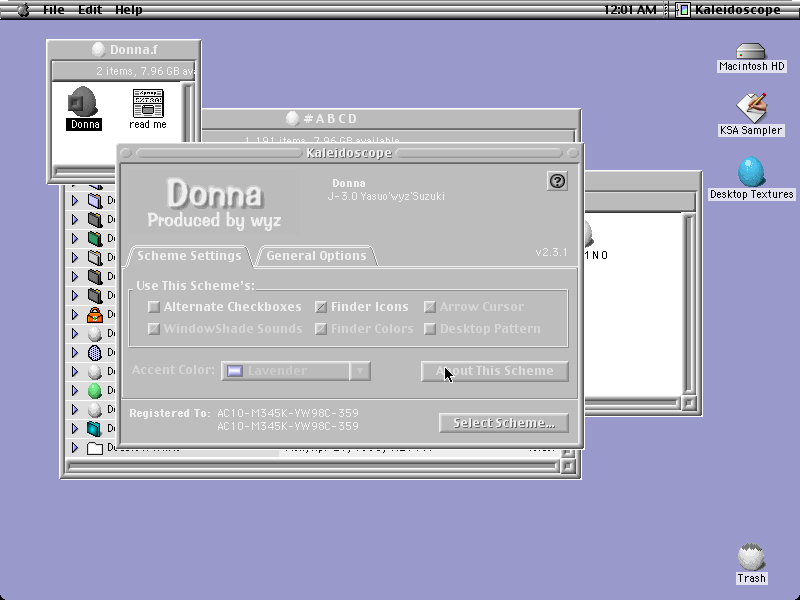Expand the green egg row triangle
Viewport: 800px width, 600px height.
75,391
